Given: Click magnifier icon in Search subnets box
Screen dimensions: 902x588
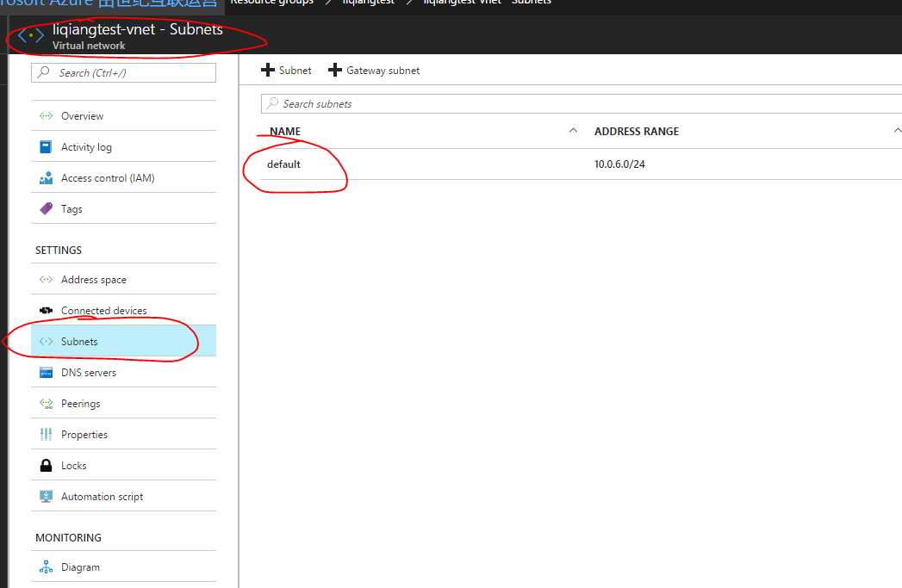Looking at the screenshot, I should coord(273,103).
